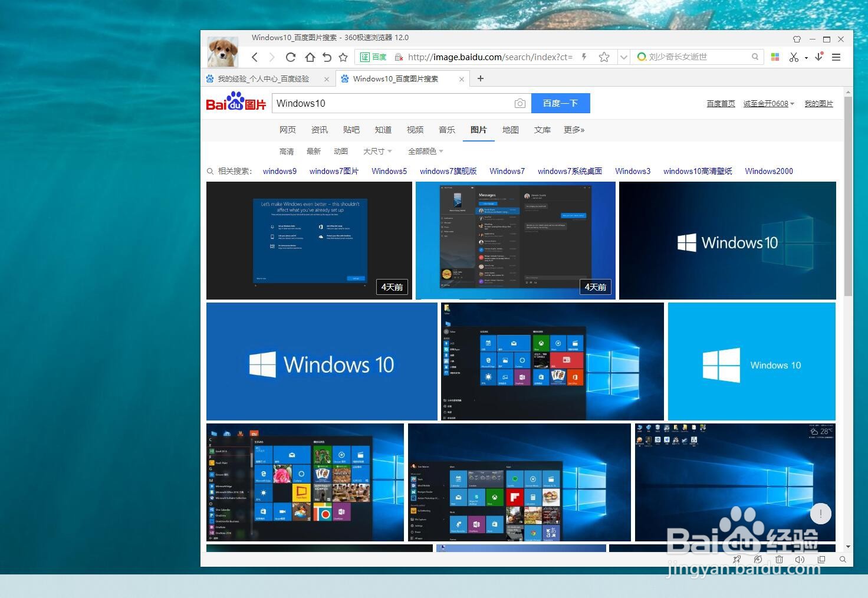Open the 我的图片 link
Screen dimensions: 868x598
coord(819,104)
